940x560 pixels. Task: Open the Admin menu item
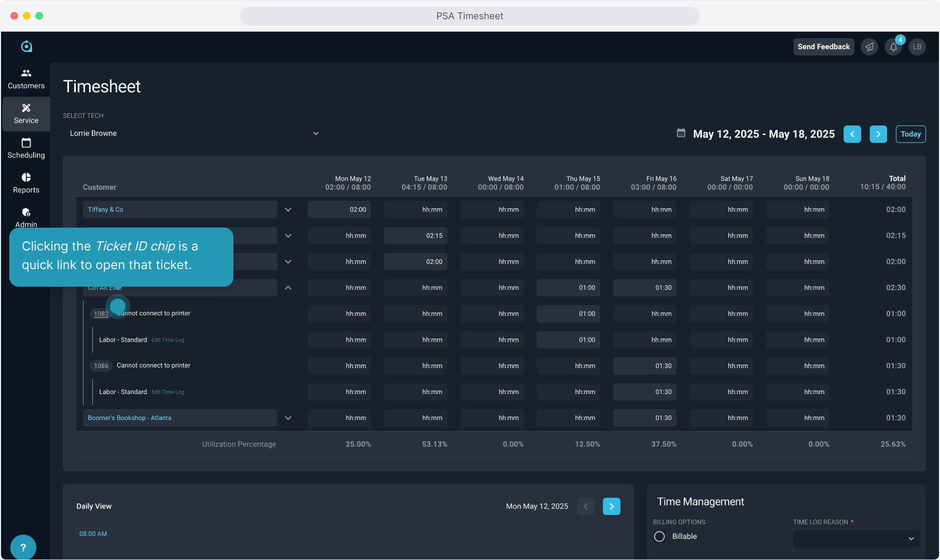[x=26, y=217]
